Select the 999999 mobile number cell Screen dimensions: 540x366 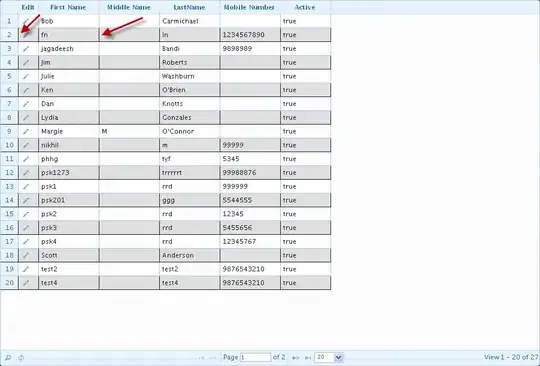250,186
